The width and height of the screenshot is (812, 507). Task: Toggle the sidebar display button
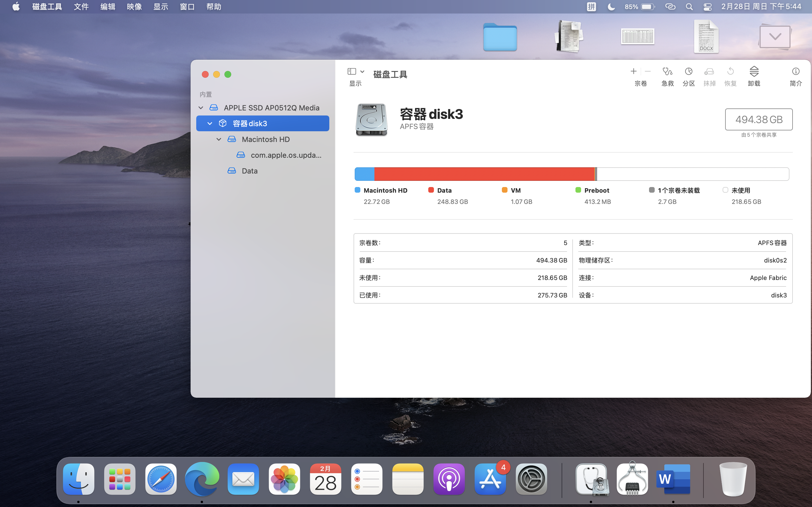point(352,72)
